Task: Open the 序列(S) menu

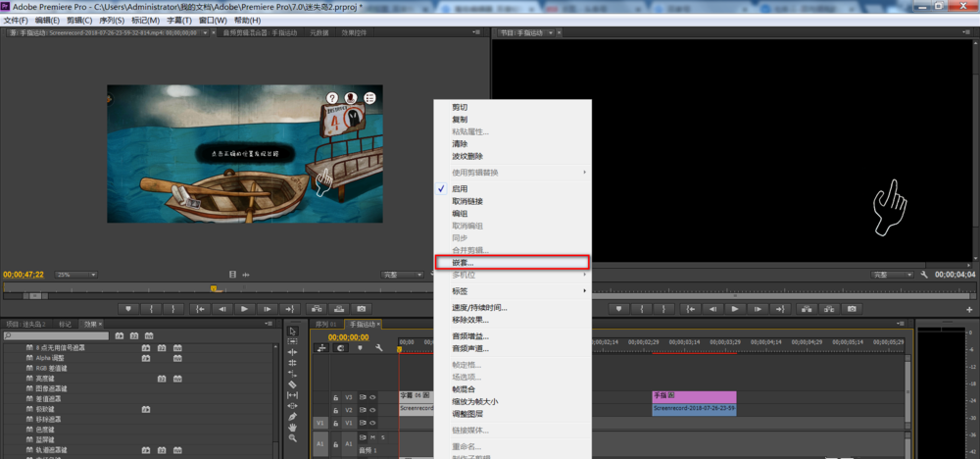Action: pyautogui.click(x=113, y=20)
